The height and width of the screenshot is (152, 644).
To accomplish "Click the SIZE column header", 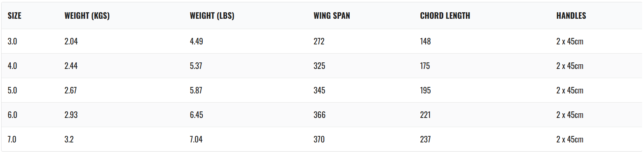I will coord(15,16).
